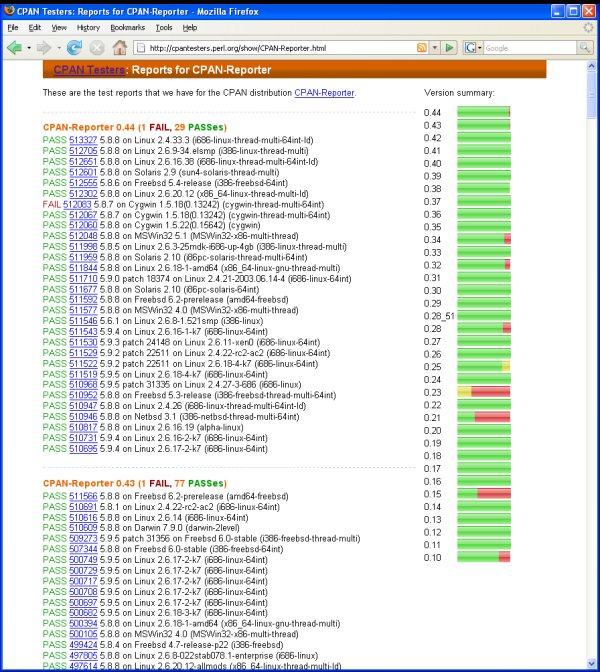Click the RSS feed icon in address bar

coord(422,48)
